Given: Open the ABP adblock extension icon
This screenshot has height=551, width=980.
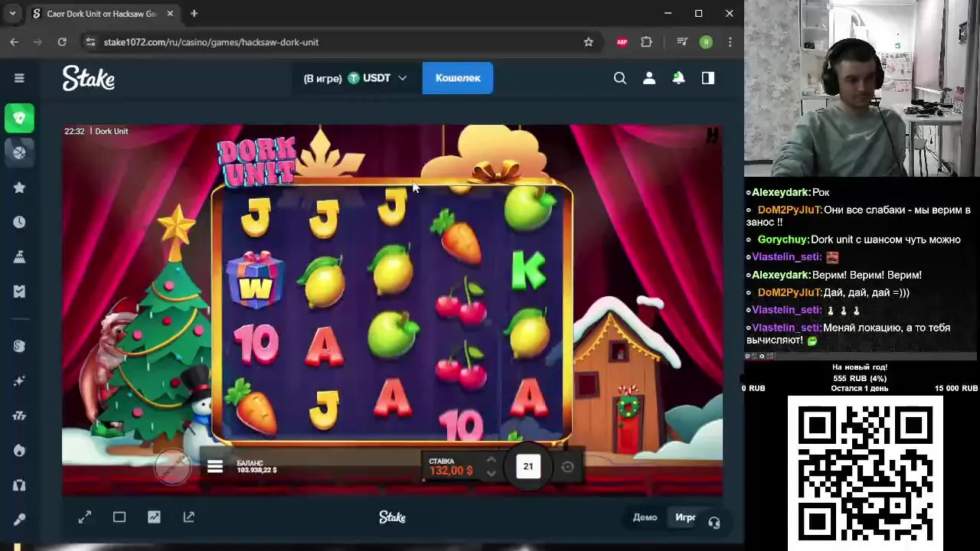Looking at the screenshot, I should [x=622, y=42].
